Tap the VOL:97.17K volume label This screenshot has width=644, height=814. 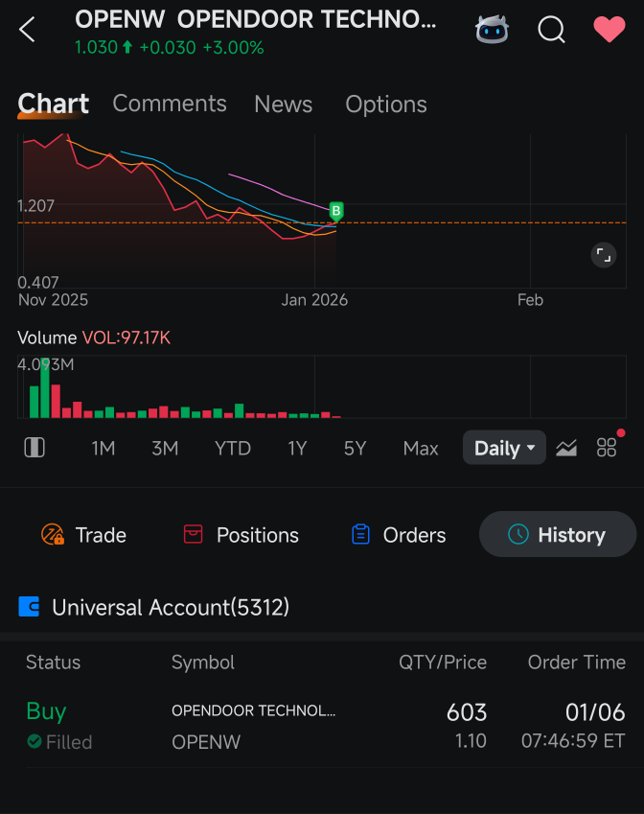tap(126, 337)
